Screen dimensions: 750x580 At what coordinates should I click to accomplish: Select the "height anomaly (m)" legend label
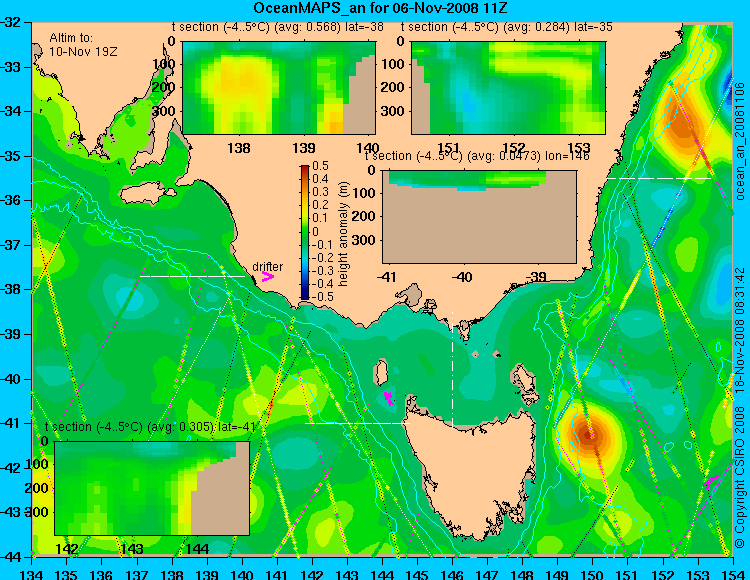[343, 234]
